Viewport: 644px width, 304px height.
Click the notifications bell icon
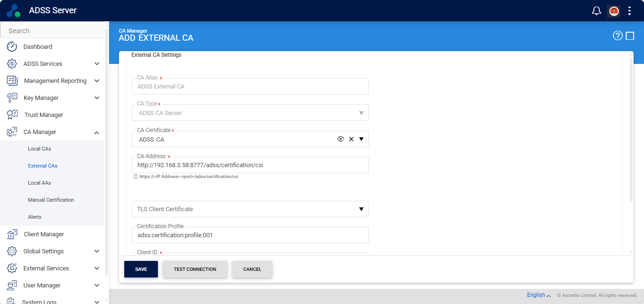click(597, 11)
